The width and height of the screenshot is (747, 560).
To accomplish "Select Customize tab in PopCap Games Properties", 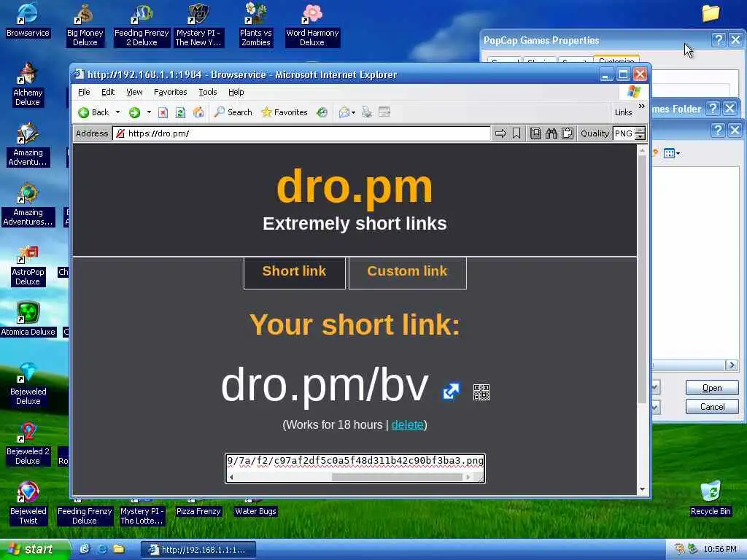I will [x=616, y=60].
